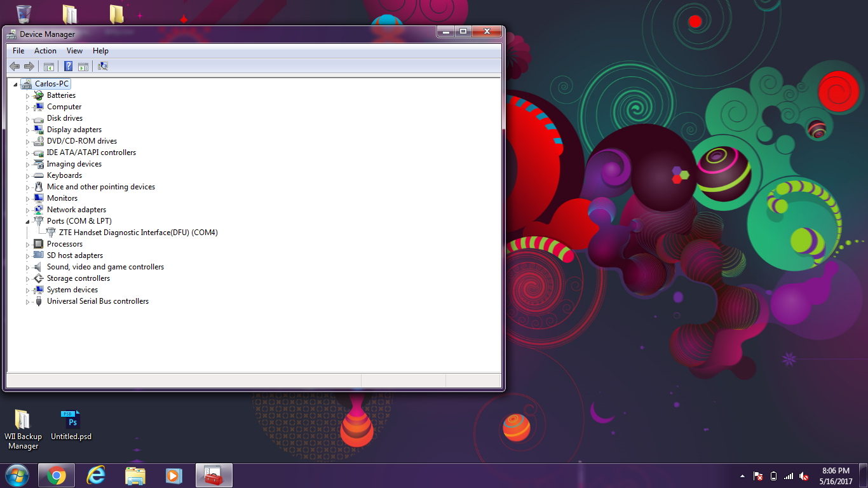Expand the Network adapters category
868x488 pixels.
[x=27, y=210]
